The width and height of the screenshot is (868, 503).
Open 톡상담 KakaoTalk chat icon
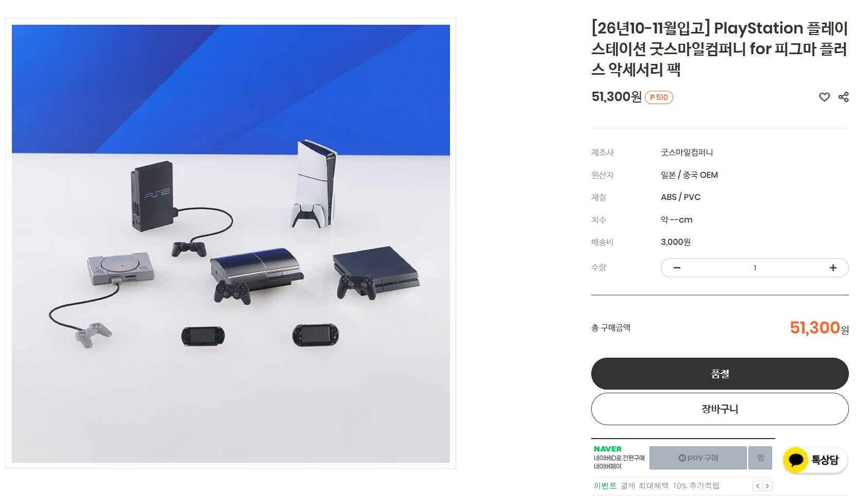pyautogui.click(x=815, y=460)
